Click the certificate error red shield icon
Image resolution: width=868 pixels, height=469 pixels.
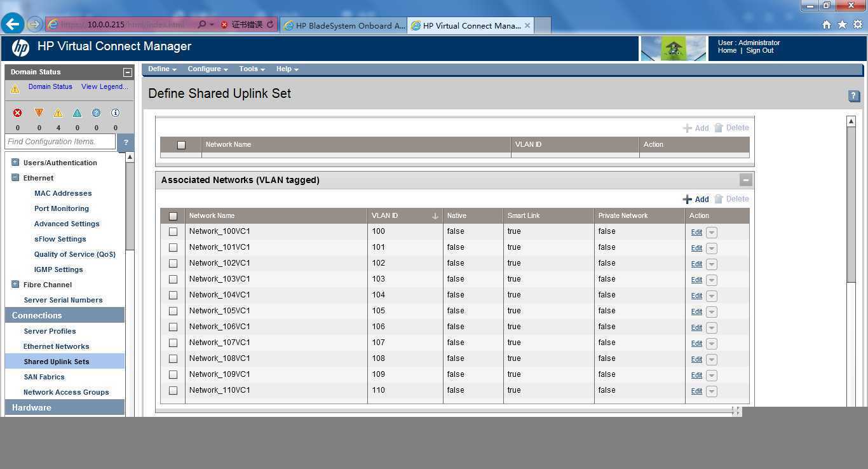coord(224,25)
